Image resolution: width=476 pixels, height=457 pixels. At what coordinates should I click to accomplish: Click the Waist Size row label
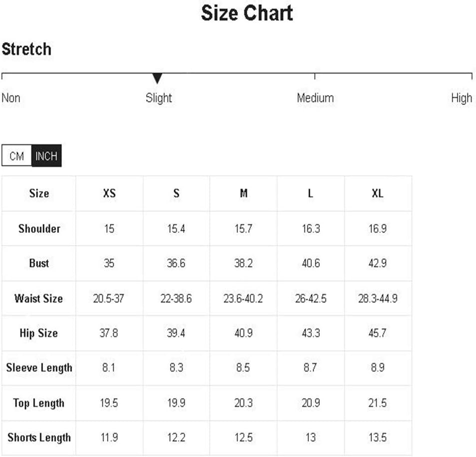click(39, 298)
